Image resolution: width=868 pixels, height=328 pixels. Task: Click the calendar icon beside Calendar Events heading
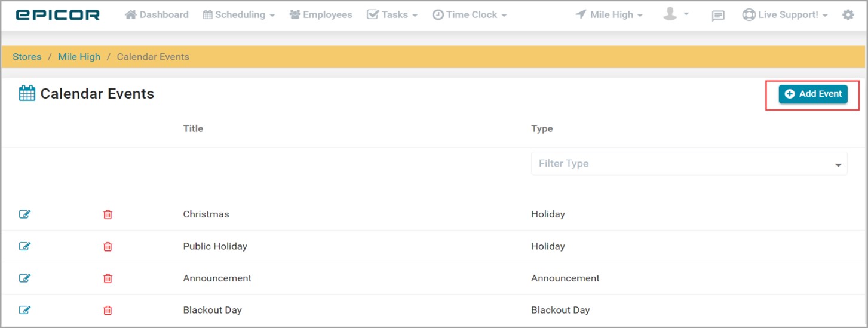27,93
